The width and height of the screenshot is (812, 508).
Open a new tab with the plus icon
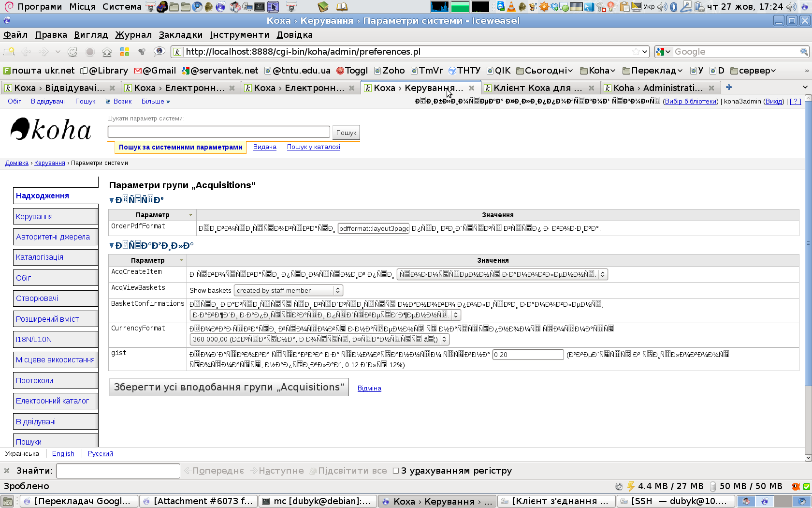[729, 88]
